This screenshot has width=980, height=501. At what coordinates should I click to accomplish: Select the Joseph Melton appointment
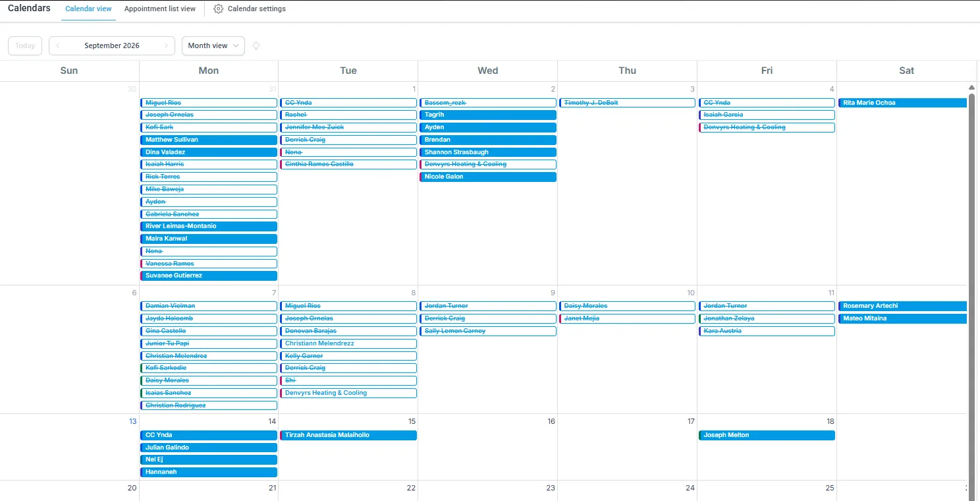point(767,435)
